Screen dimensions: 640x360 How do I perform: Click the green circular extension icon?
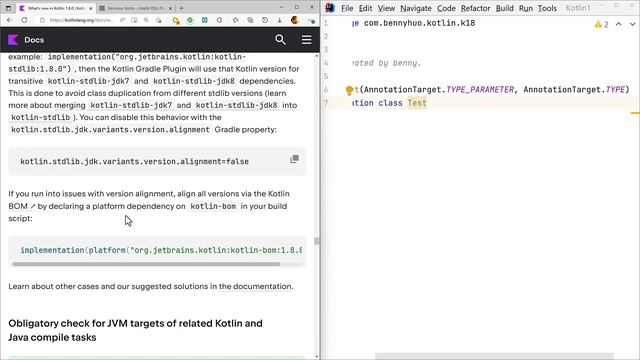coord(190,20)
